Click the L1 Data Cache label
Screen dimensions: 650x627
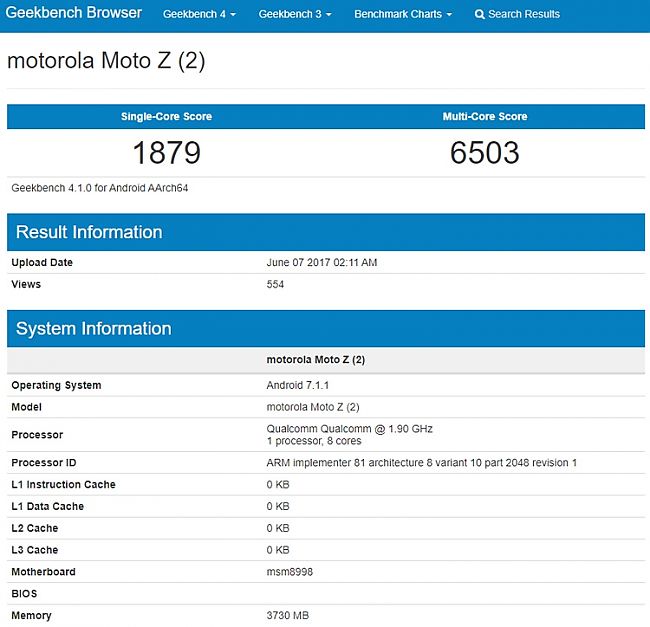click(48, 506)
